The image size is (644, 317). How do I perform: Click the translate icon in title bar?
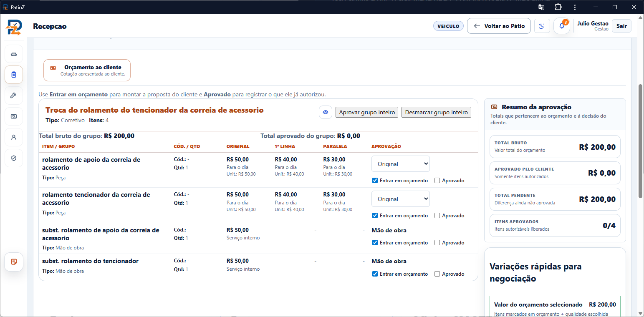click(541, 7)
